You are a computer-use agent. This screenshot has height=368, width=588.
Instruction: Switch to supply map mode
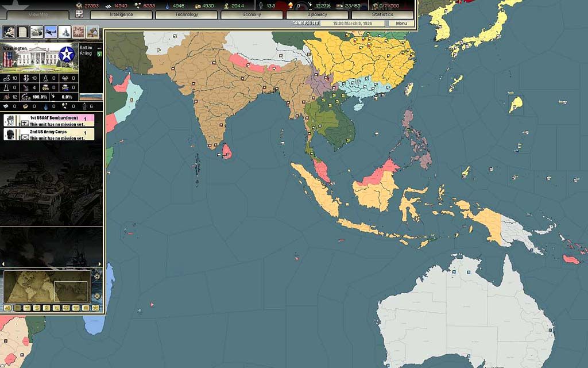coord(46,308)
